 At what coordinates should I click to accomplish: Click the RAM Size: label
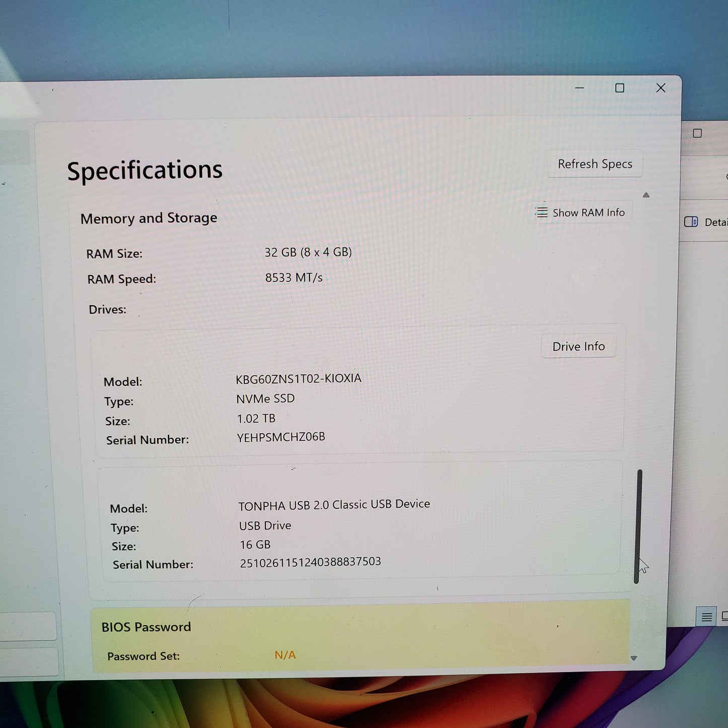114,253
